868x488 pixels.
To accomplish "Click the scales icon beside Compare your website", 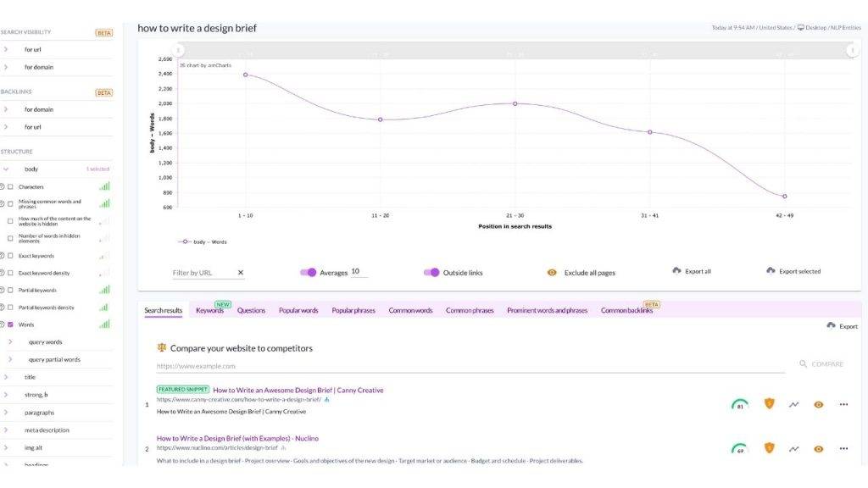I will point(162,347).
